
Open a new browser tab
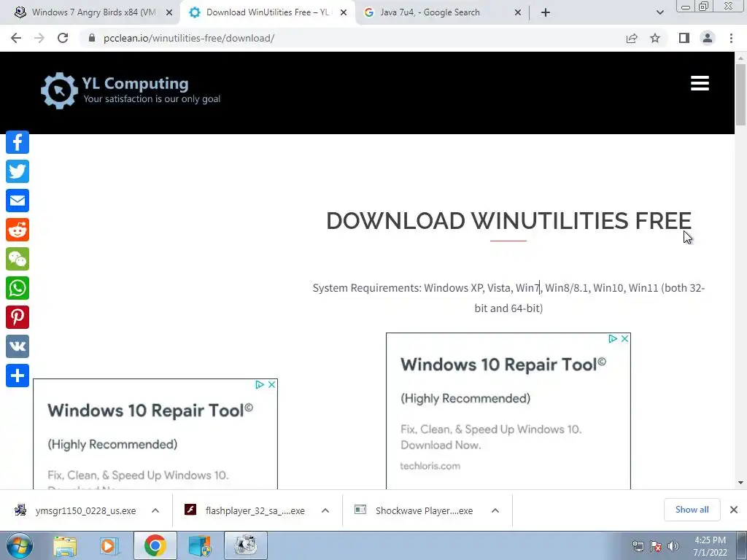pyautogui.click(x=546, y=12)
